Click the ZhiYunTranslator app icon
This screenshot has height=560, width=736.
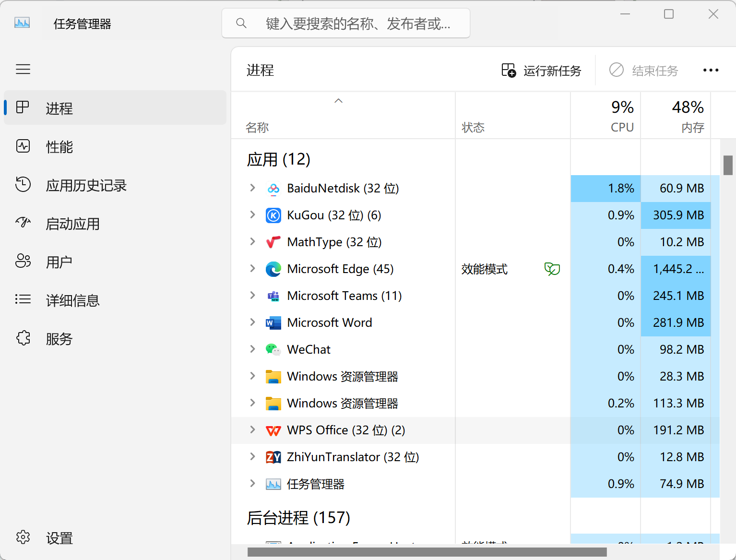pos(273,457)
